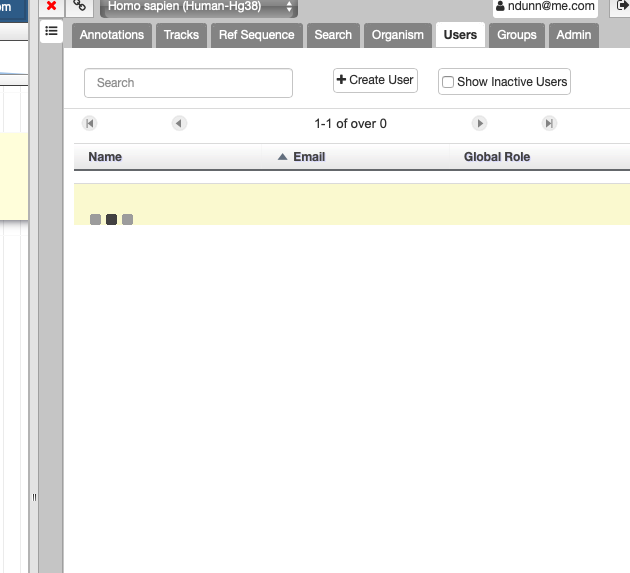
Task: Go to previous page of users
Action: point(179,123)
